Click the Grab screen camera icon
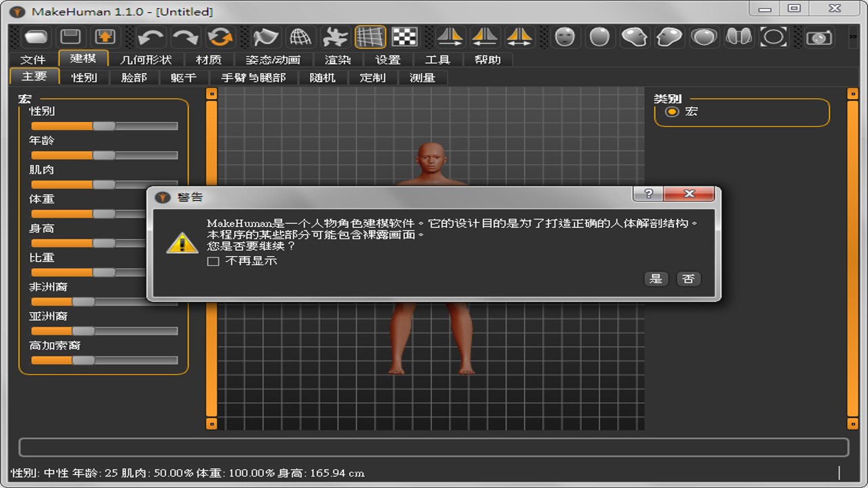Image resolution: width=868 pixels, height=488 pixels. click(819, 37)
